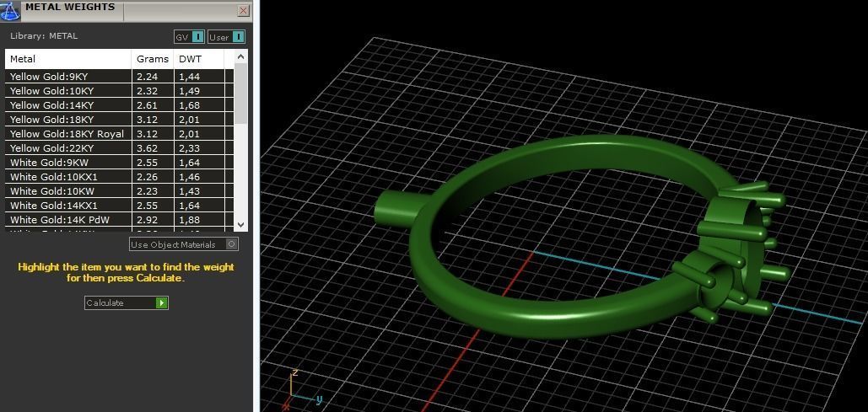Select the White Gold:10KW row

point(119,191)
